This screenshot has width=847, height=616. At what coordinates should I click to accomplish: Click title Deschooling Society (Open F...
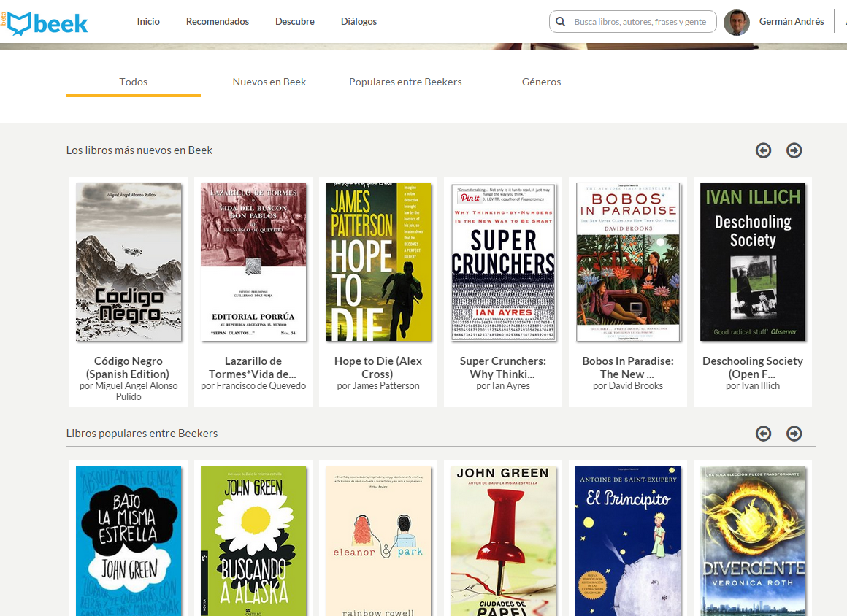click(x=753, y=368)
